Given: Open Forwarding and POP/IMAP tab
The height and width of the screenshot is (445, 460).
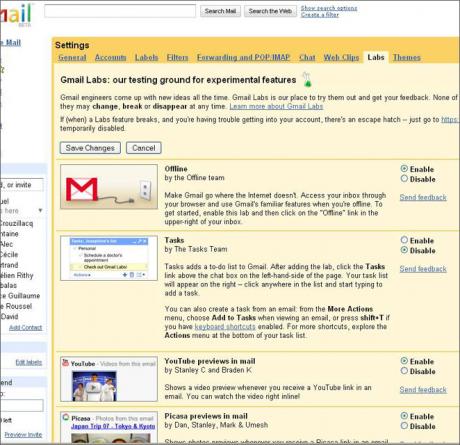Looking at the screenshot, I should (243, 57).
